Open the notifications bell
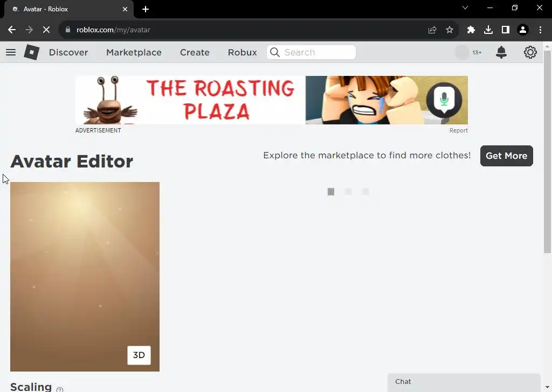 coord(501,52)
